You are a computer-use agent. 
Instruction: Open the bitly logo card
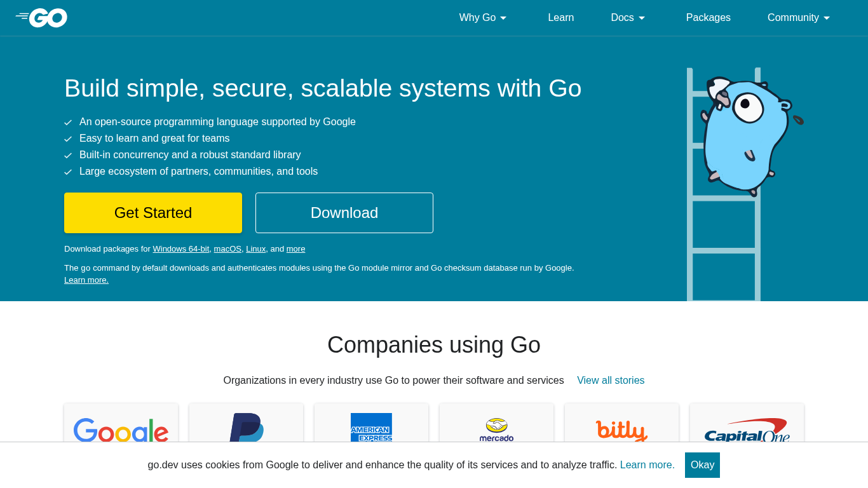coord(621,423)
